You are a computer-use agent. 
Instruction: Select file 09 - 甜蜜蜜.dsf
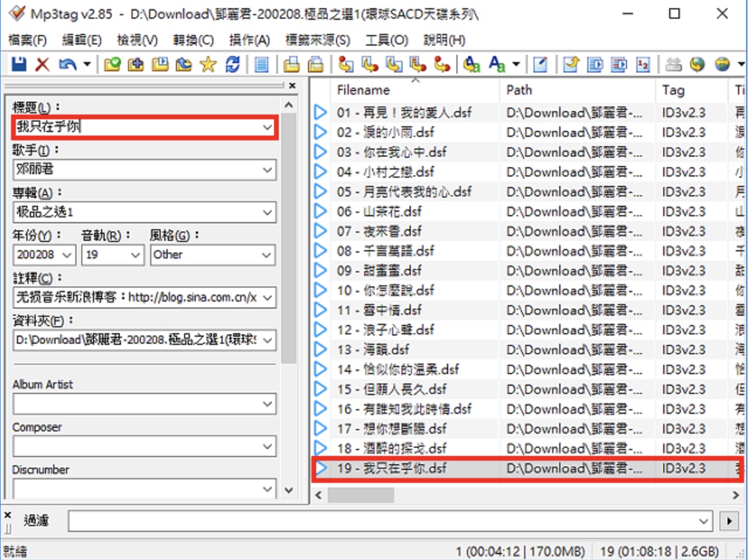pyautogui.click(x=379, y=270)
